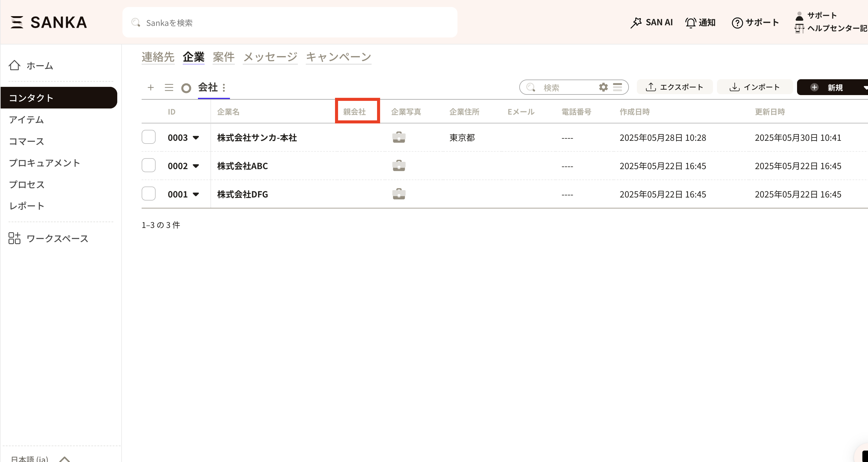The height and width of the screenshot is (462, 868).
Task: Click the support question mark icon
Action: 737,23
